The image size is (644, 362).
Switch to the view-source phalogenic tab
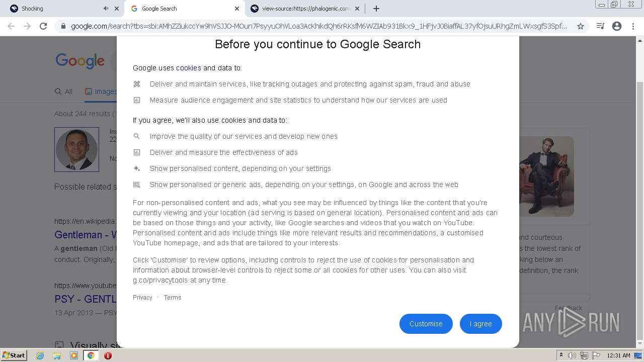pyautogui.click(x=306, y=9)
